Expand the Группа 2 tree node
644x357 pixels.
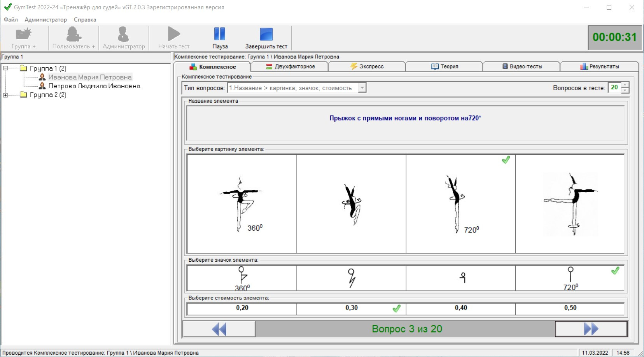coord(5,95)
